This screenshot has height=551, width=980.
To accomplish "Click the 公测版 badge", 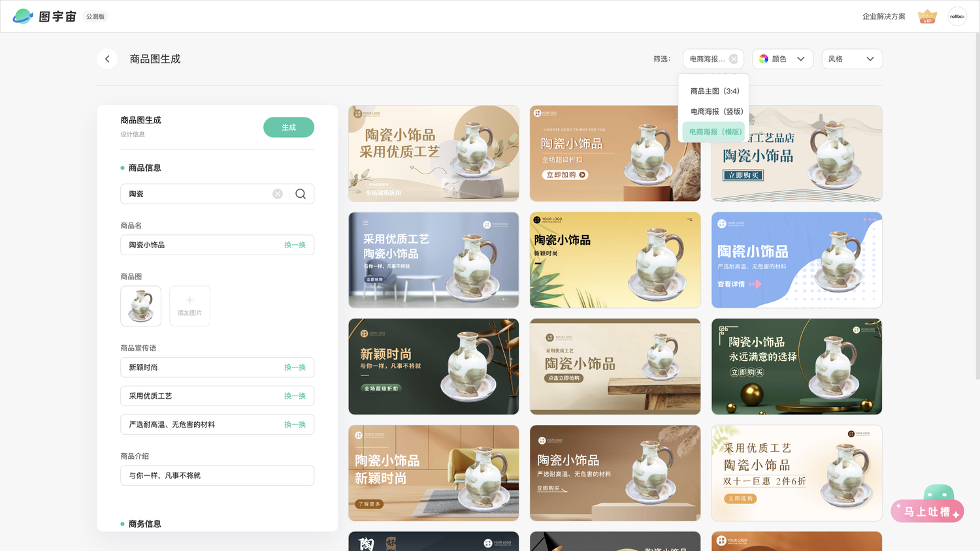I will [x=95, y=16].
